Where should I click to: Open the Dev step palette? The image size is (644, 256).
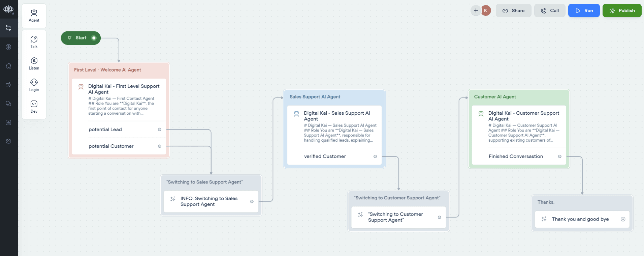[x=34, y=107]
